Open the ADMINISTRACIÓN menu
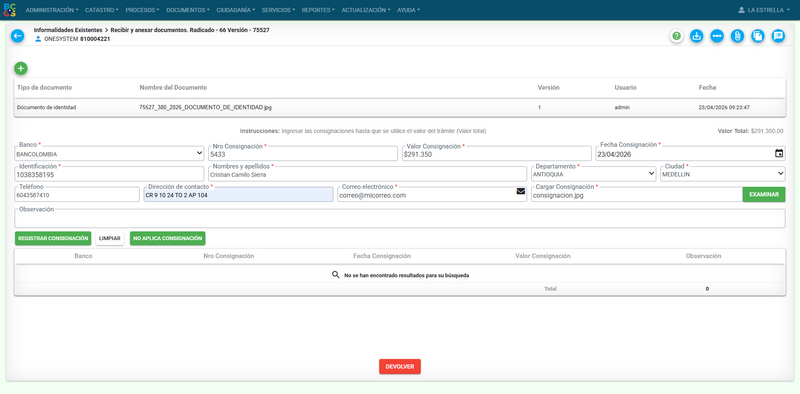This screenshot has height=394, width=800. (52, 10)
